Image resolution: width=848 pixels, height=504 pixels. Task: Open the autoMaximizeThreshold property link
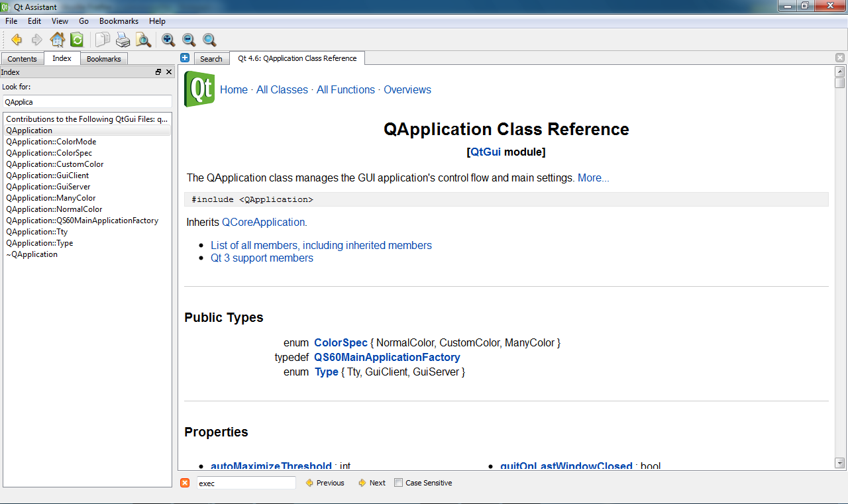pos(271,466)
